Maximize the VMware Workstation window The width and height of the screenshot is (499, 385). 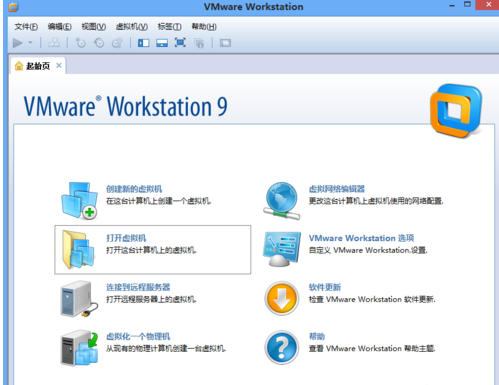pos(467,5)
